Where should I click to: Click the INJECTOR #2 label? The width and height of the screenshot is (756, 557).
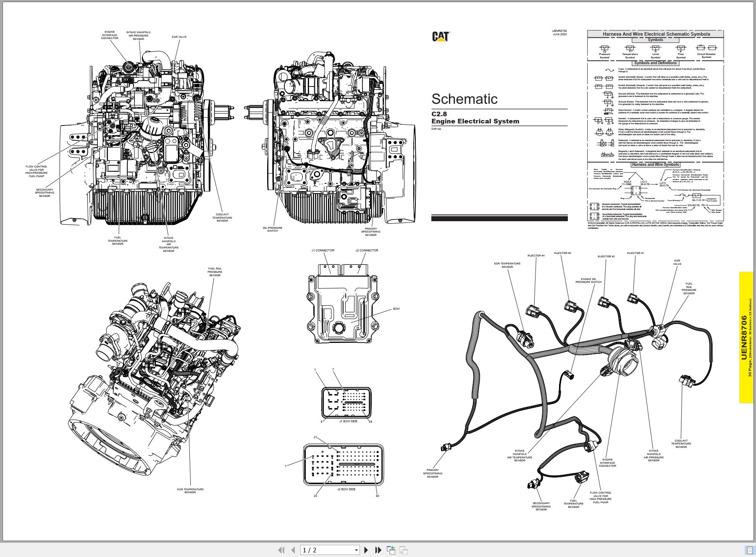tap(606, 256)
